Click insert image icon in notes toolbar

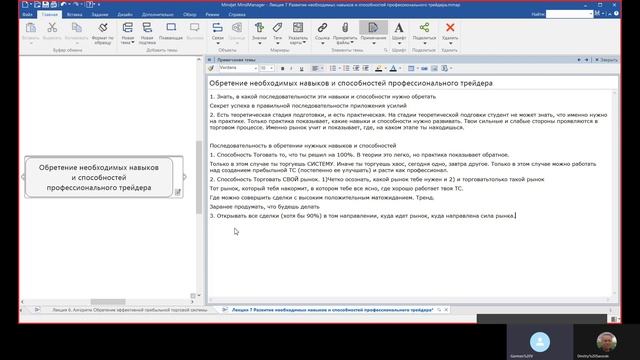click(434, 69)
